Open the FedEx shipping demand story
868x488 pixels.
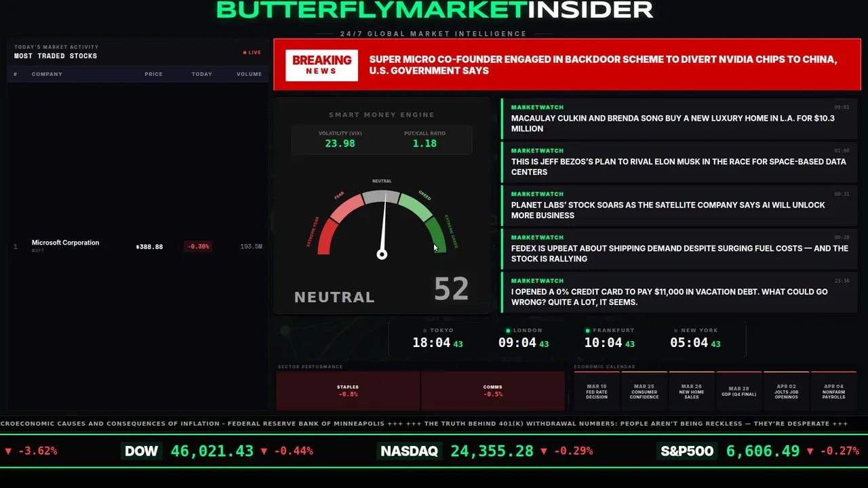coord(679,249)
